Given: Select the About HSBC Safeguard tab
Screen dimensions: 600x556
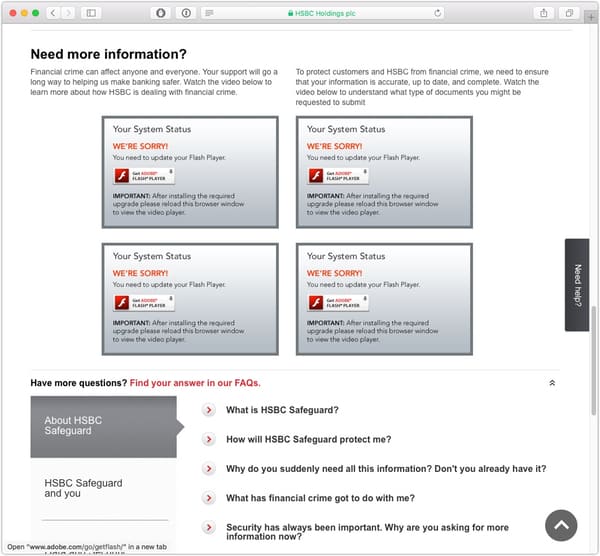Looking at the screenshot, I should coord(104,427).
